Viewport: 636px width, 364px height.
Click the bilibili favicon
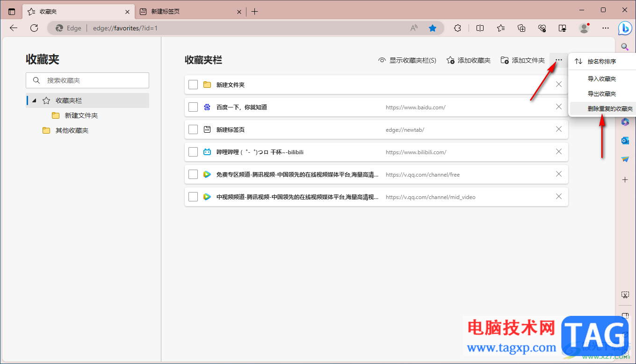click(207, 152)
